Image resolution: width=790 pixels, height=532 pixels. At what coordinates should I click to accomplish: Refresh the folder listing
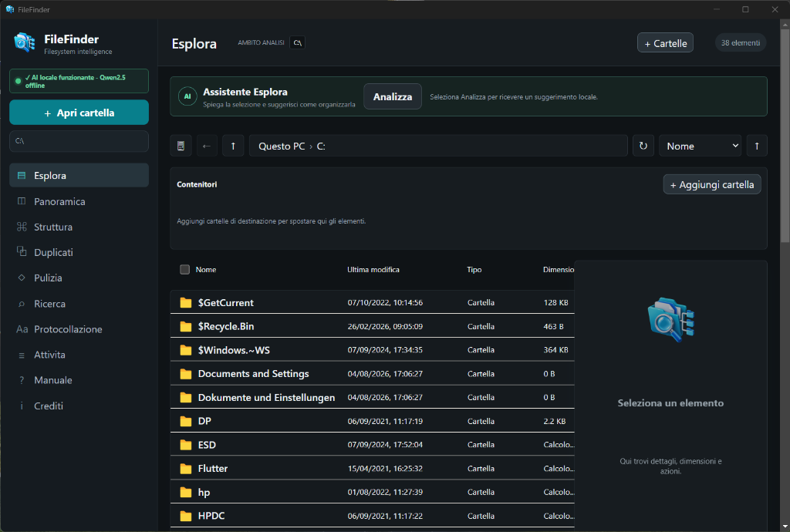[643, 146]
